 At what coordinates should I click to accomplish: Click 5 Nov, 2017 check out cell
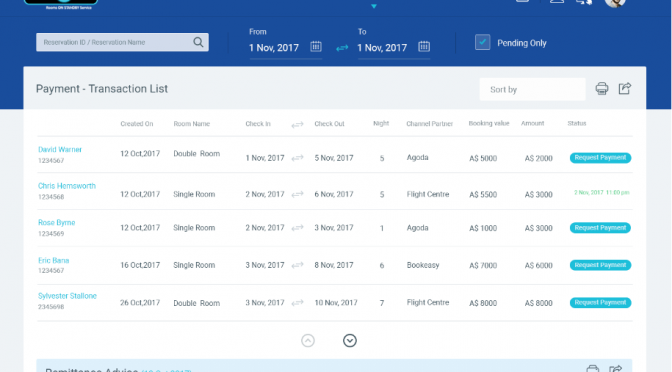coord(334,158)
